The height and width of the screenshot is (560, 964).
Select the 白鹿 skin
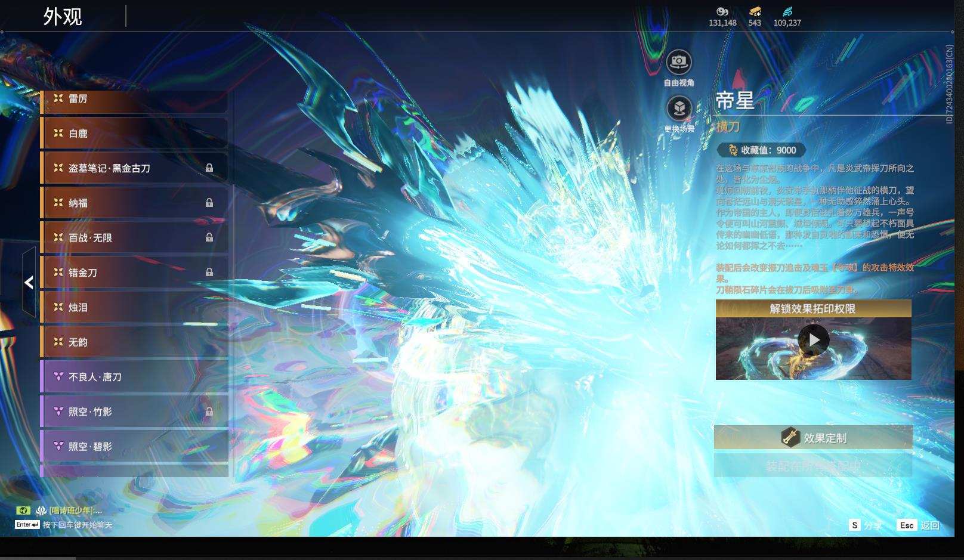point(134,134)
